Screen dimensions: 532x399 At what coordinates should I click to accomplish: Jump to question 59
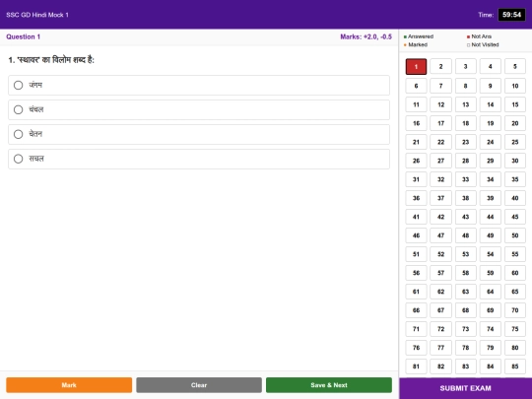pyautogui.click(x=491, y=273)
